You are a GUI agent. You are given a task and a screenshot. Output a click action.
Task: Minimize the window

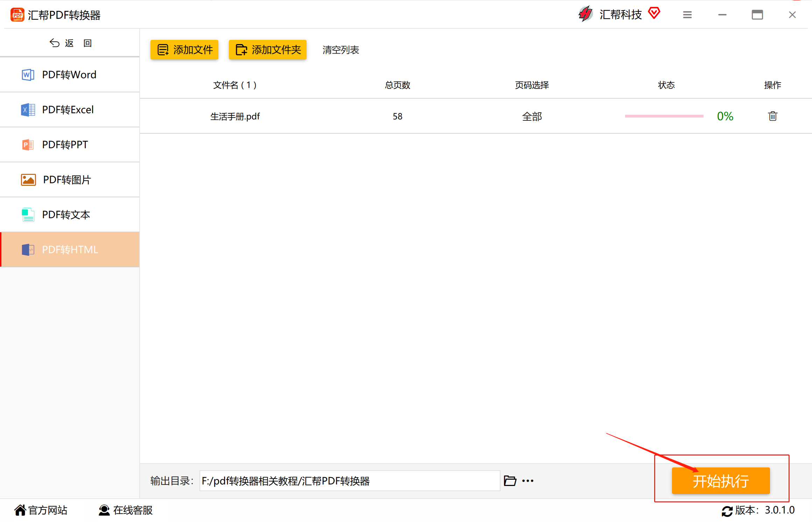coord(722,15)
